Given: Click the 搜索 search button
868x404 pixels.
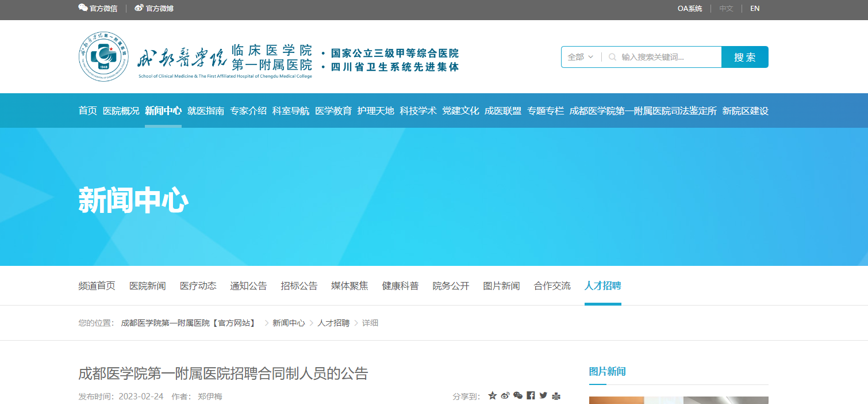Looking at the screenshot, I should 744,57.
